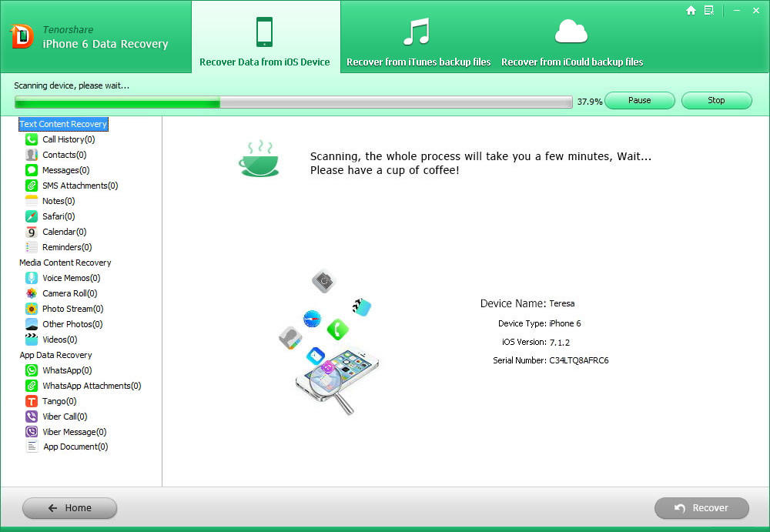Minimize the Data Recovery window
The height and width of the screenshot is (532, 770).
pyautogui.click(x=737, y=10)
